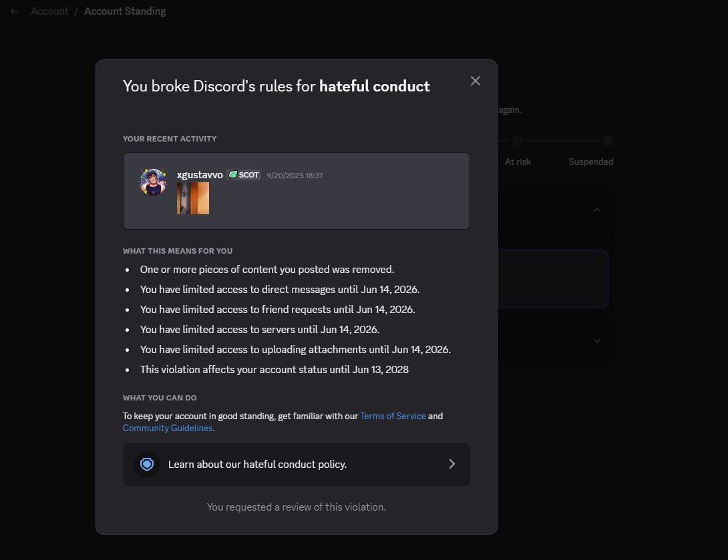Image resolution: width=728 pixels, height=560 pixels.
Task: Open the Terms of Service link
Action: tap(393, 416)
